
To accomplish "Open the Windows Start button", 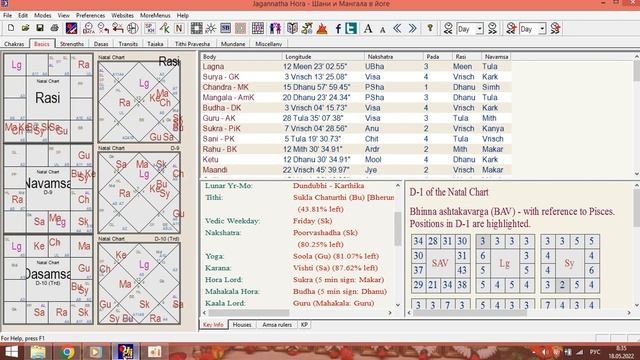I will 11,352.
